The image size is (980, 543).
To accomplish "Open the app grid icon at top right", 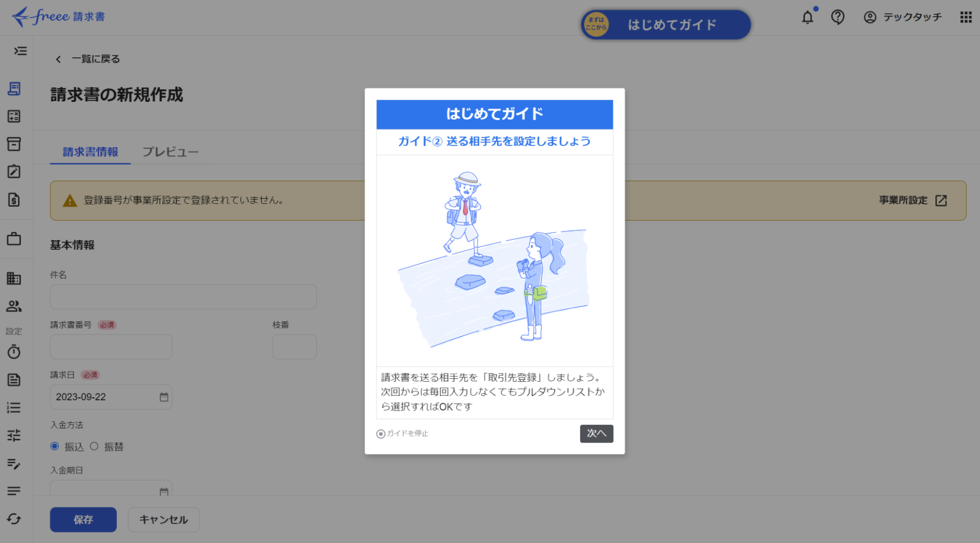I will click(x=966, y=17).
